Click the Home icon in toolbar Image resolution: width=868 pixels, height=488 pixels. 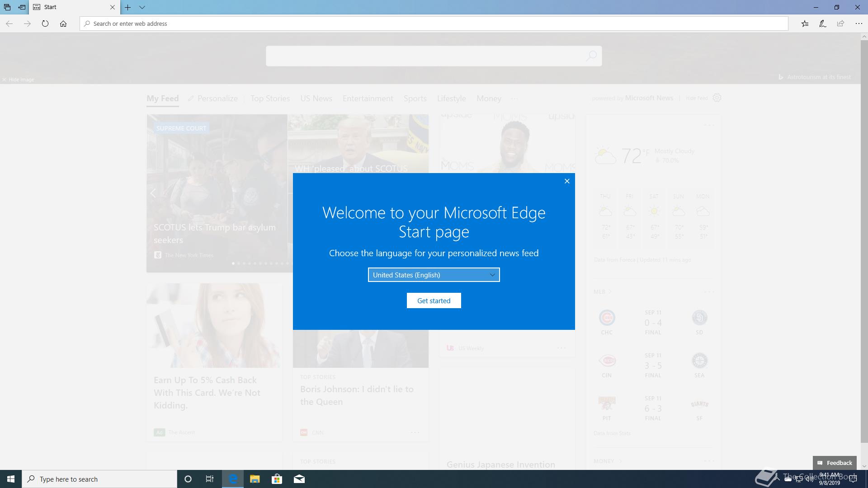point(63,23)
